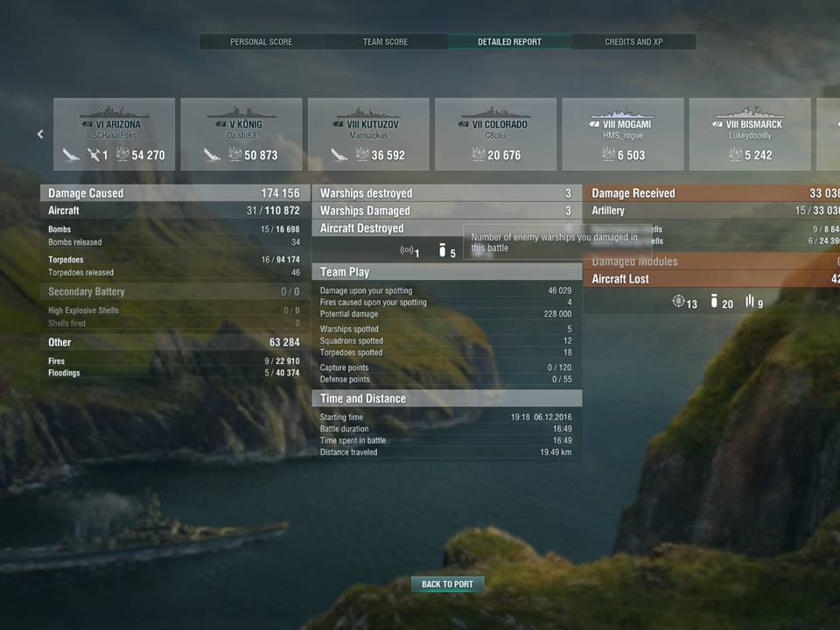Click the Squadrons spotted row

click(447, 340)
